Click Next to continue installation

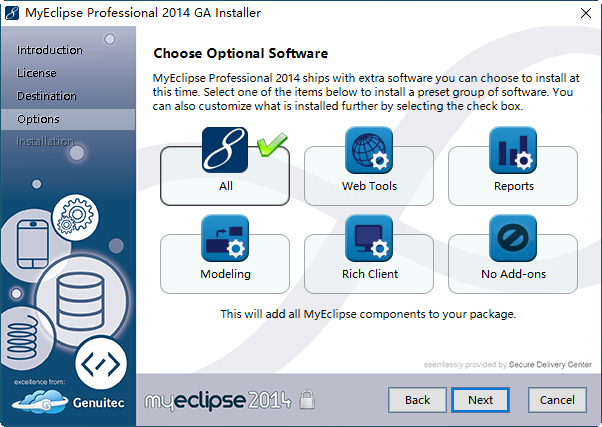480,399
